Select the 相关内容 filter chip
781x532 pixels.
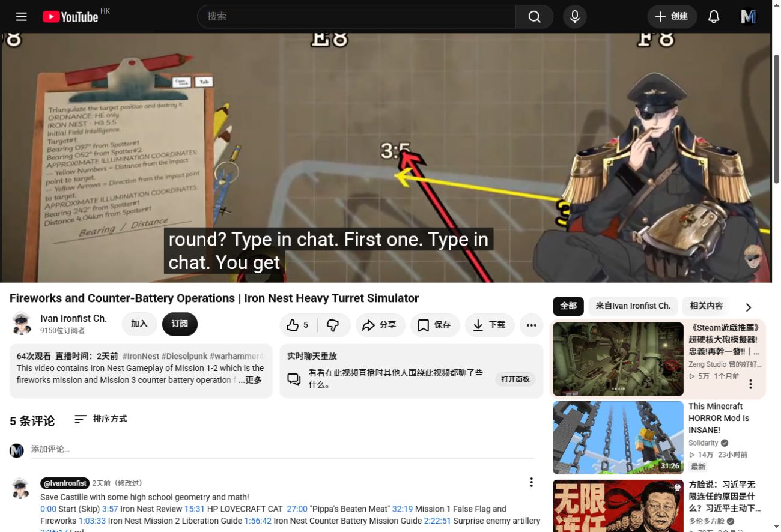pos(706,306)
